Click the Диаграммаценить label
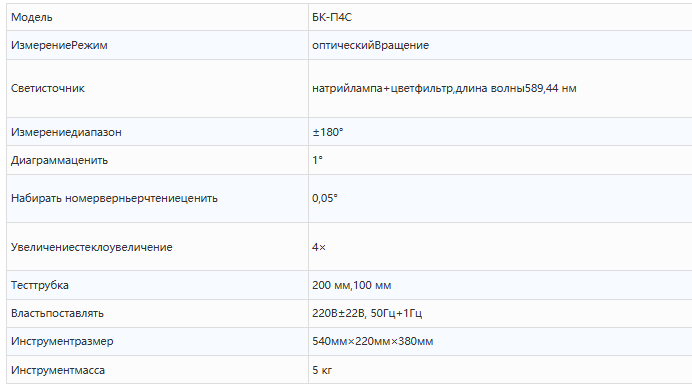The image size is (692, 389). pyautogui.click(x=59, y=160)
